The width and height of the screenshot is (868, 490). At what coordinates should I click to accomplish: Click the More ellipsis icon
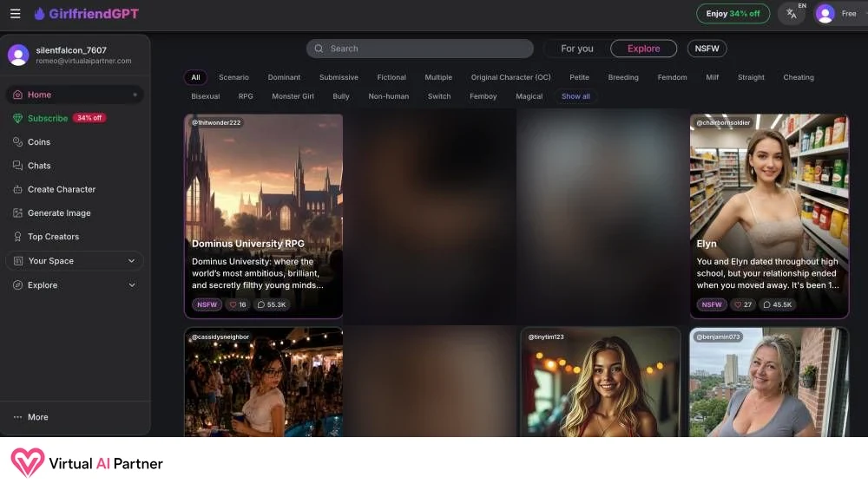coord(17,417)
